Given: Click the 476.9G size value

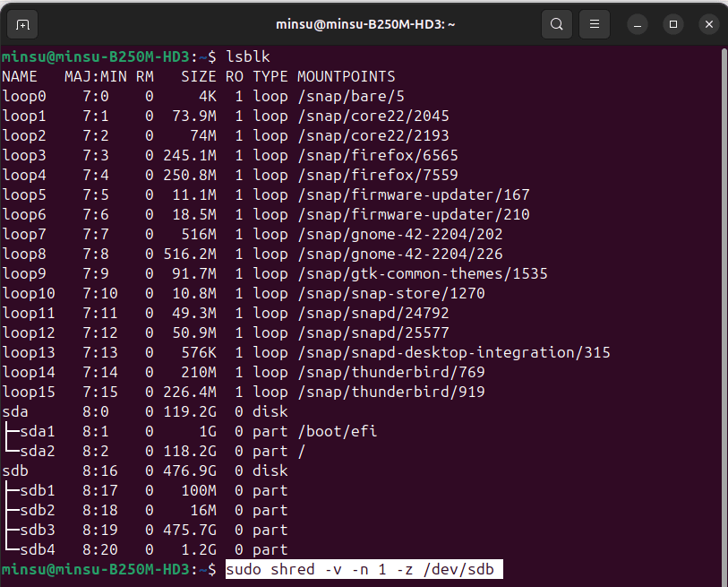Looking at the screenshot, I should 189,471.
